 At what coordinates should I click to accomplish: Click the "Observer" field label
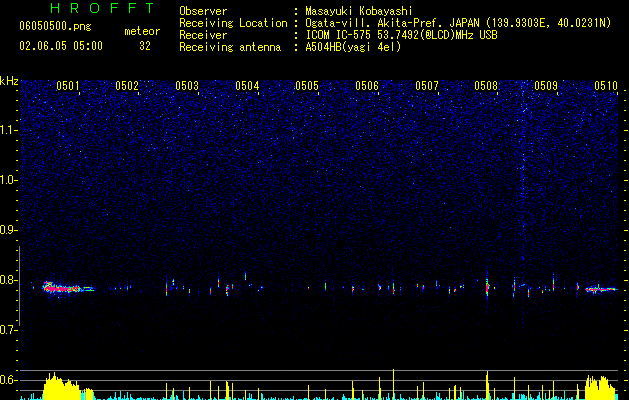tap(203, 11)
